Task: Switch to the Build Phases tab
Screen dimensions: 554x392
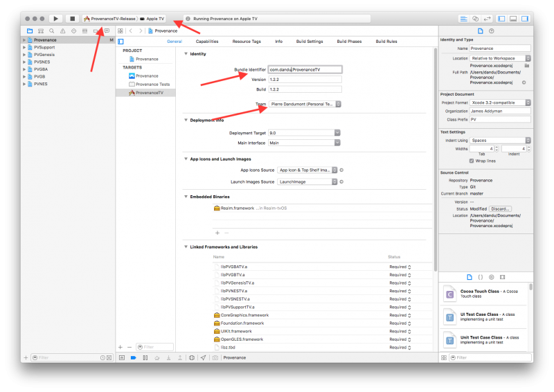Action: 349,42
